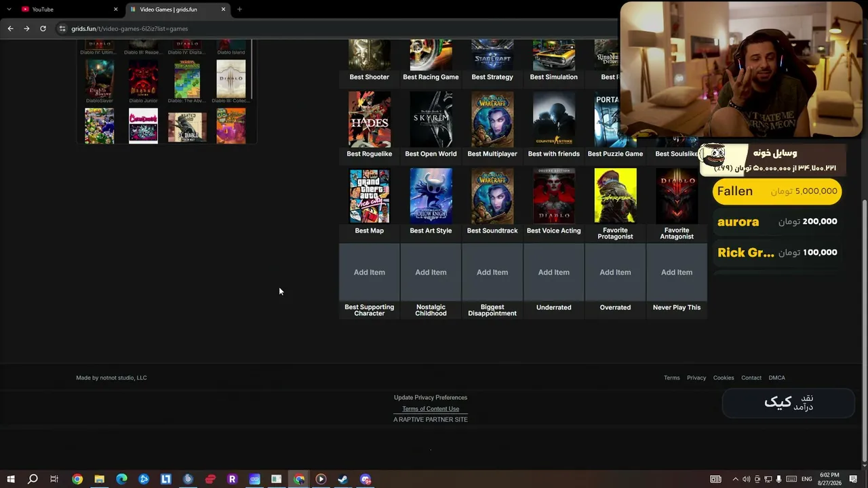Open the Privacy footer link
This screenshot has width=868, height=488.
[x=696, y=378]
